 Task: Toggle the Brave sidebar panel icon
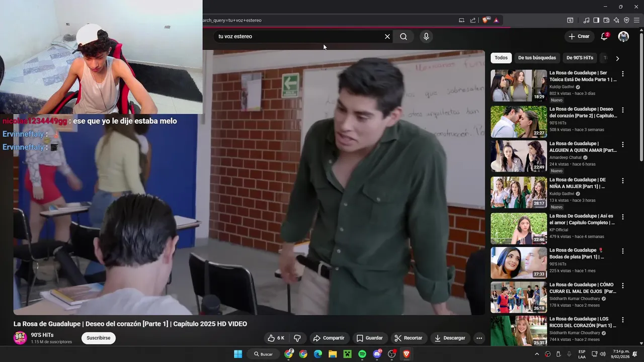click(x=596, y=20)
